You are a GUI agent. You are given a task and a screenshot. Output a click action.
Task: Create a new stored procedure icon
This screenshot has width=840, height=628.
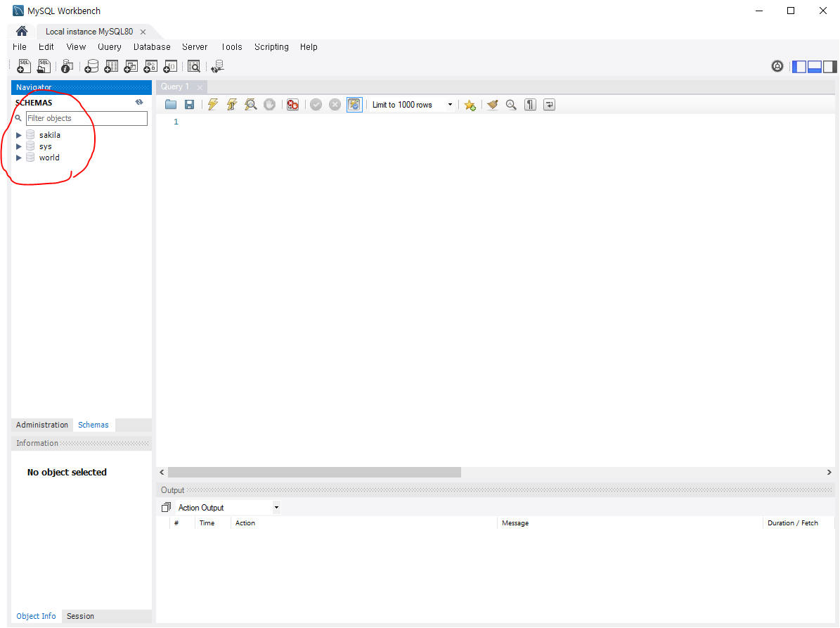(150, 66)
